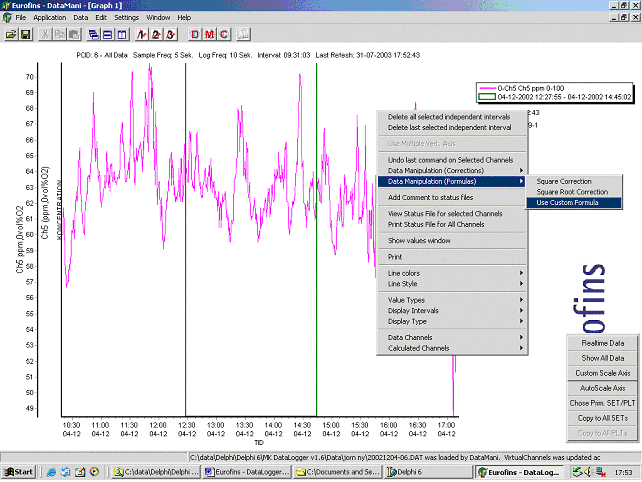Click the graph 1 toolbar icon
This screenshot has height=482, width=642.
tap(142, 34)
